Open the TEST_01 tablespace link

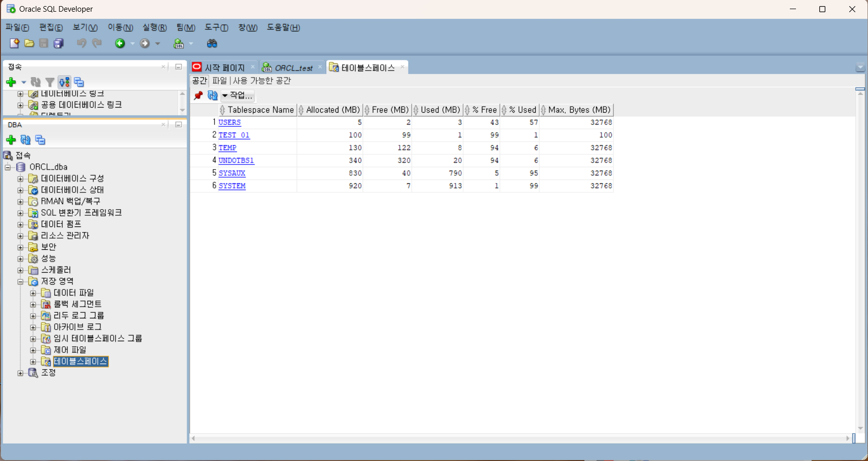pos(234,135)
